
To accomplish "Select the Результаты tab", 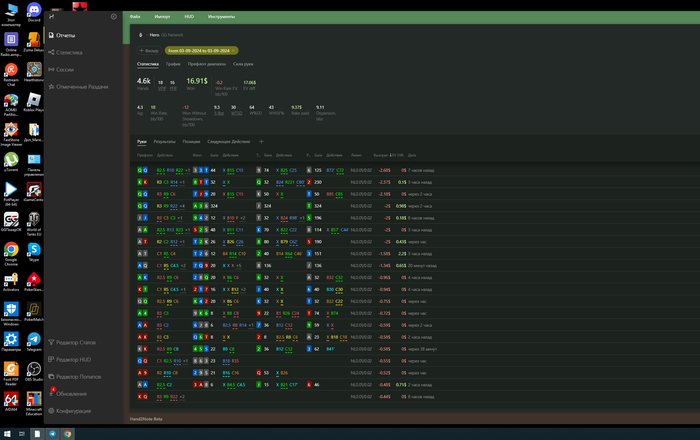I will 164,141.
